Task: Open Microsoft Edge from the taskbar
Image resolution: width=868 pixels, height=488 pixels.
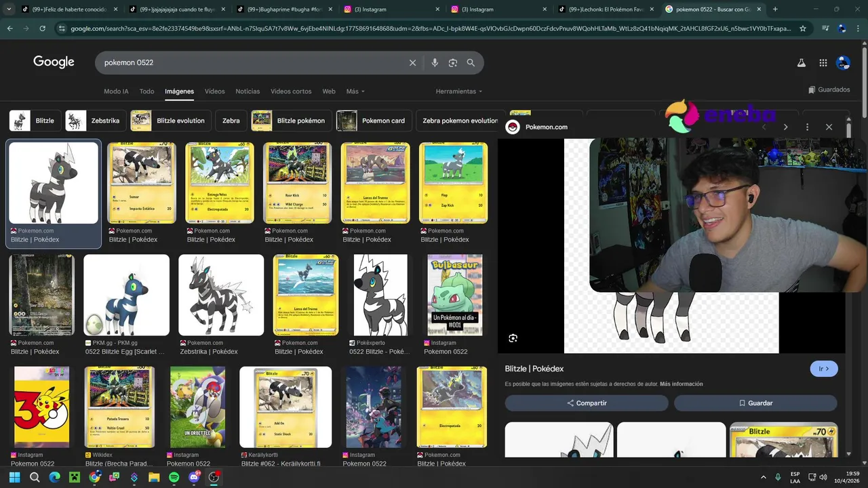Action: click(x=54, y=477)
